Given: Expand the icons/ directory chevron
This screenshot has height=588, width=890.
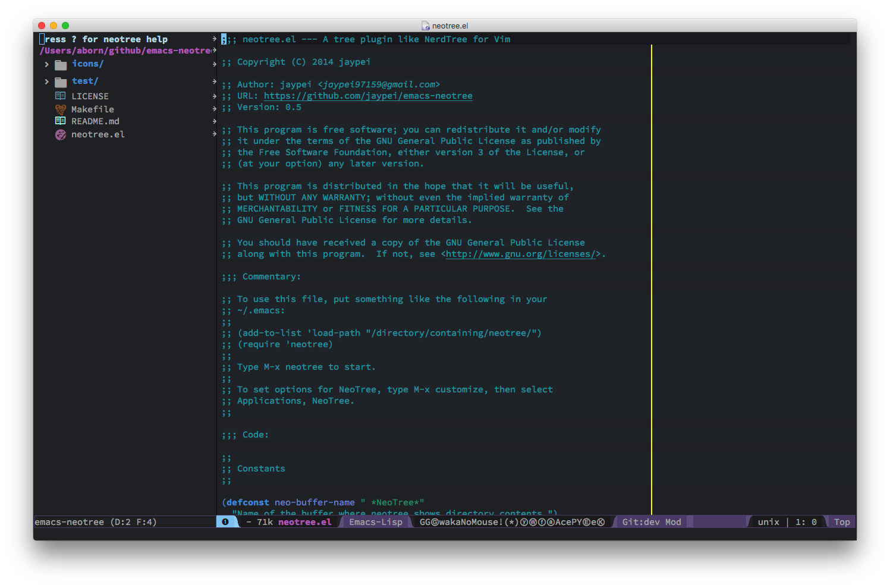Looking at the screenshot, I should pos(46,64).
